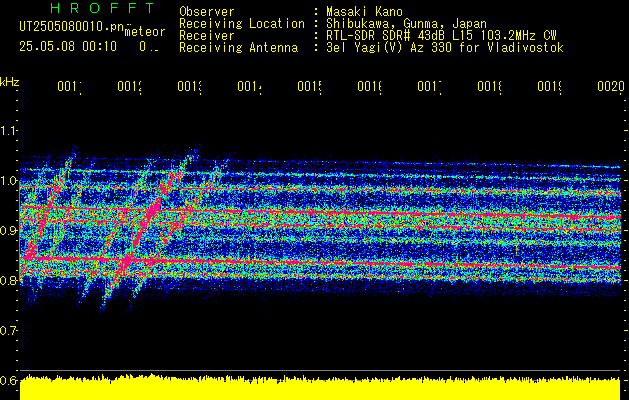Click the 0019 time marker
The width and height of the screenshot is (629, 400).
point(550,86)
